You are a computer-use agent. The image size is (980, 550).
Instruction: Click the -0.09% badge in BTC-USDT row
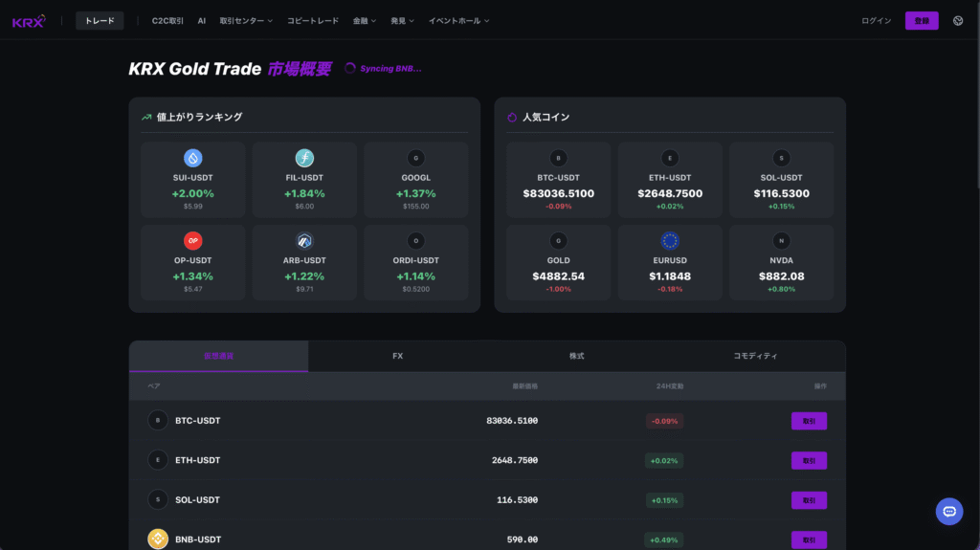[664, 421]
